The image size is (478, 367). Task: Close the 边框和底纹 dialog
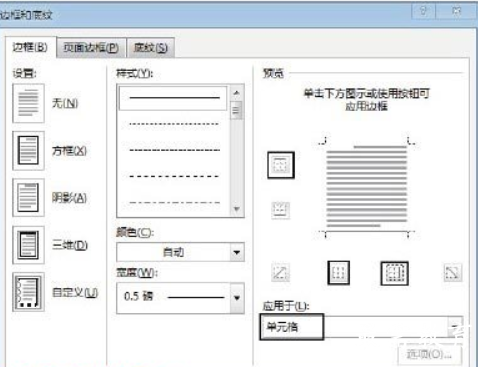click(456, 11)
